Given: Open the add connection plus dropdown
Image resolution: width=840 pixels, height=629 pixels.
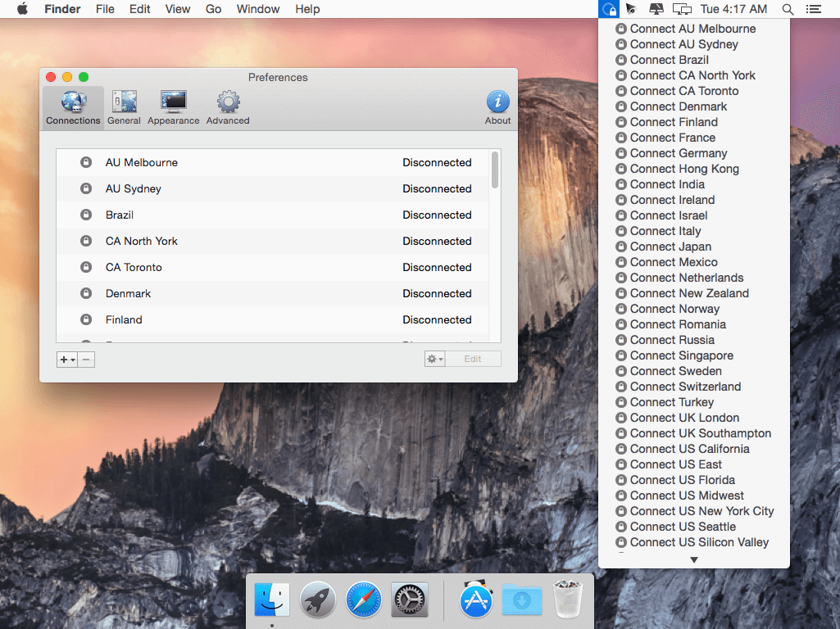Looking at the screenshot, I should [x=67, y=360].
